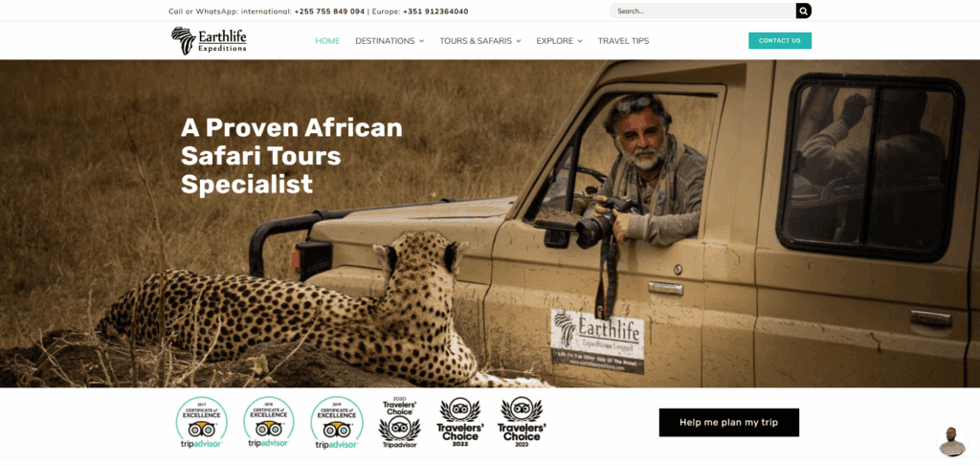Select the 2020 Travelers' Choice Tripadvisor badge
This screenshot has height=465, width=980.
point(399,423)
